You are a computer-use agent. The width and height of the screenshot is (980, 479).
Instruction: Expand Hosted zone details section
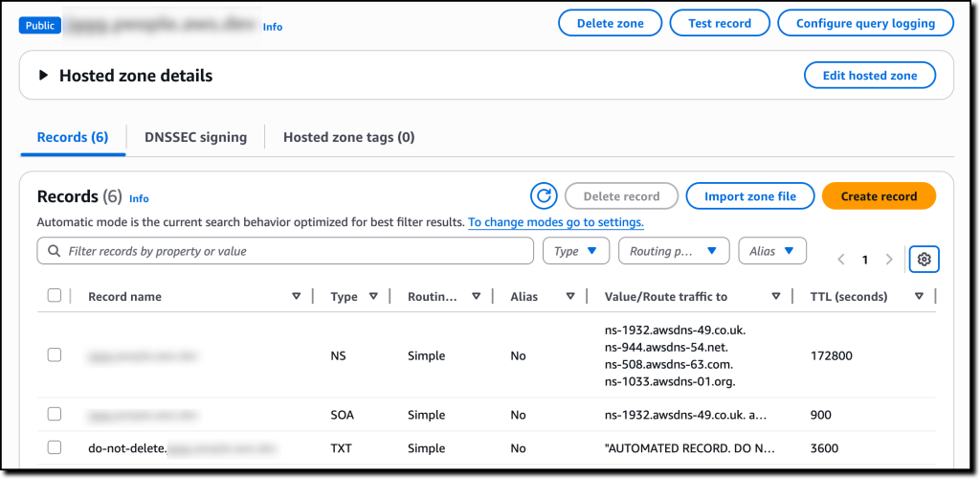point(43,76)
